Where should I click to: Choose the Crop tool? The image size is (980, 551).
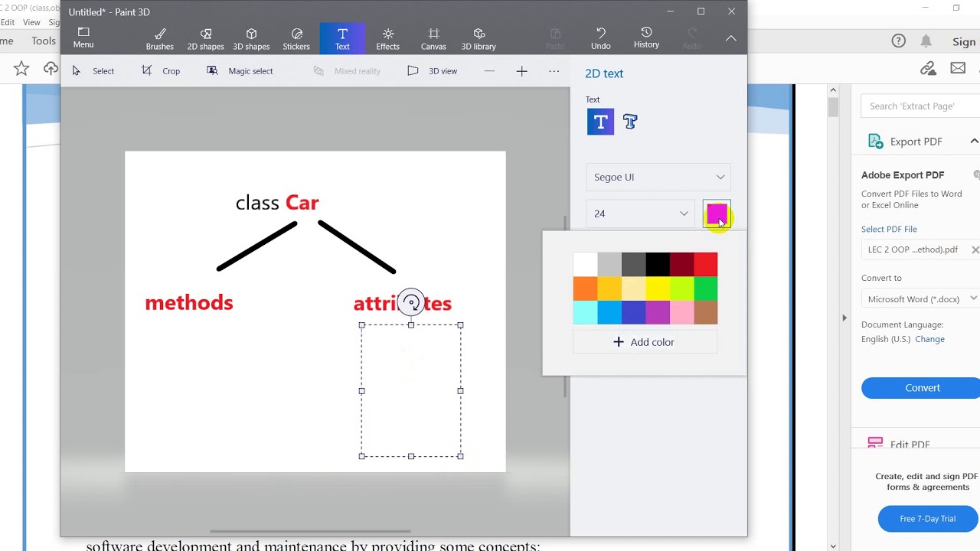[161, 71]
